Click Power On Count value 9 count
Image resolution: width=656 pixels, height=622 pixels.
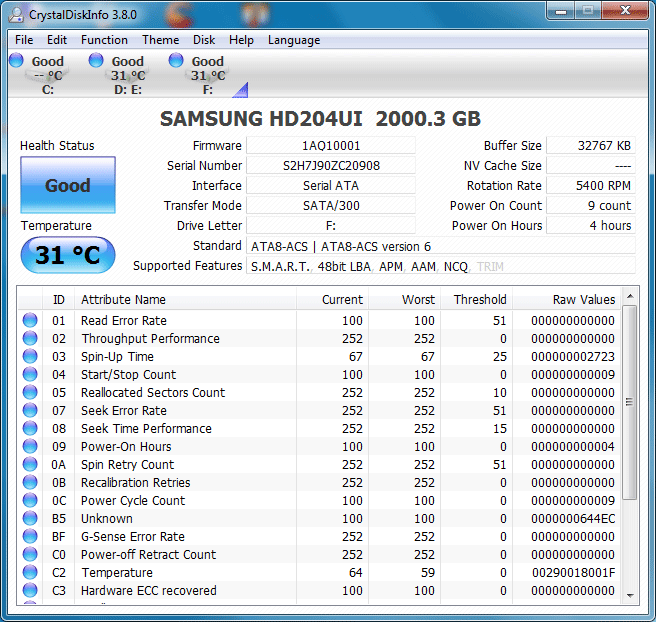(x=591, y=206)
